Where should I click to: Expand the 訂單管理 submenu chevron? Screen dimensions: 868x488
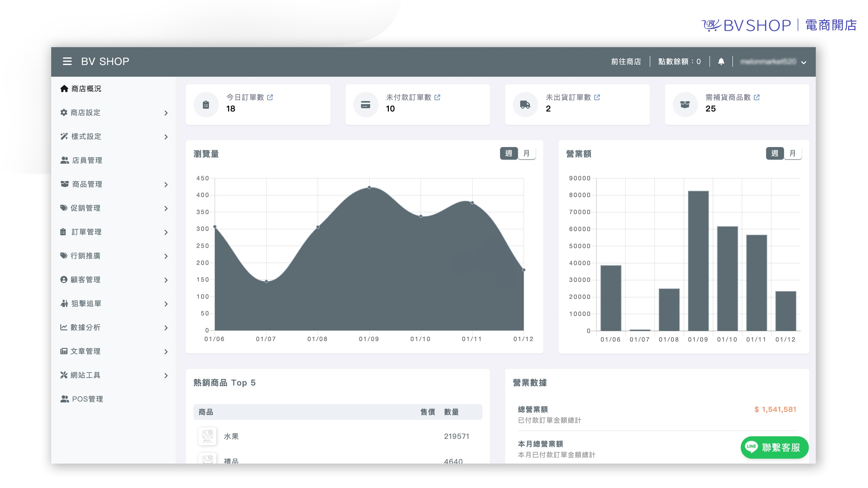tap(166, 232)
